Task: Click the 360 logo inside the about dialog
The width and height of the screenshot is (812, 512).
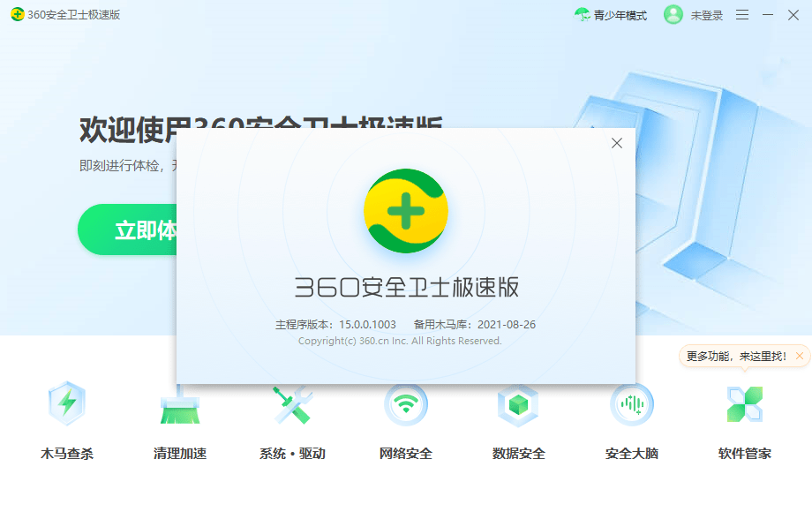Action: point(406,210)
